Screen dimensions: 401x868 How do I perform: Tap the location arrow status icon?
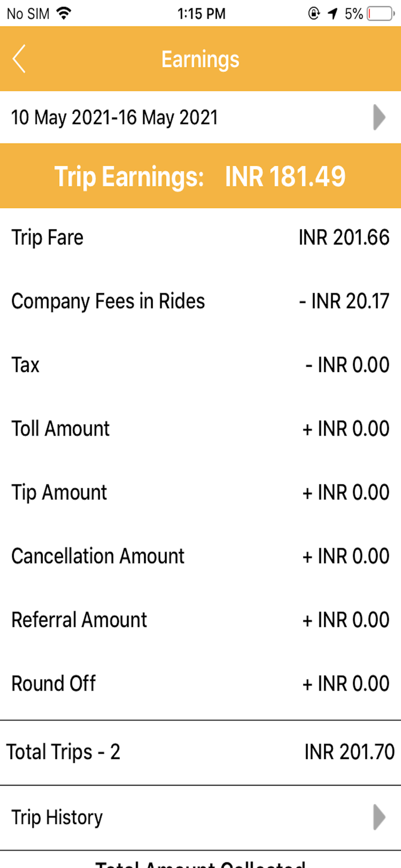(332, 13)
